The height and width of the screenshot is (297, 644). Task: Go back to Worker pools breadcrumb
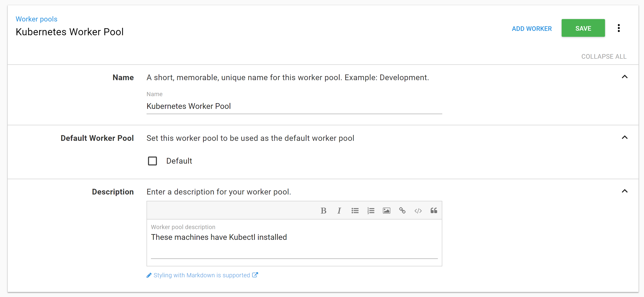37,19
